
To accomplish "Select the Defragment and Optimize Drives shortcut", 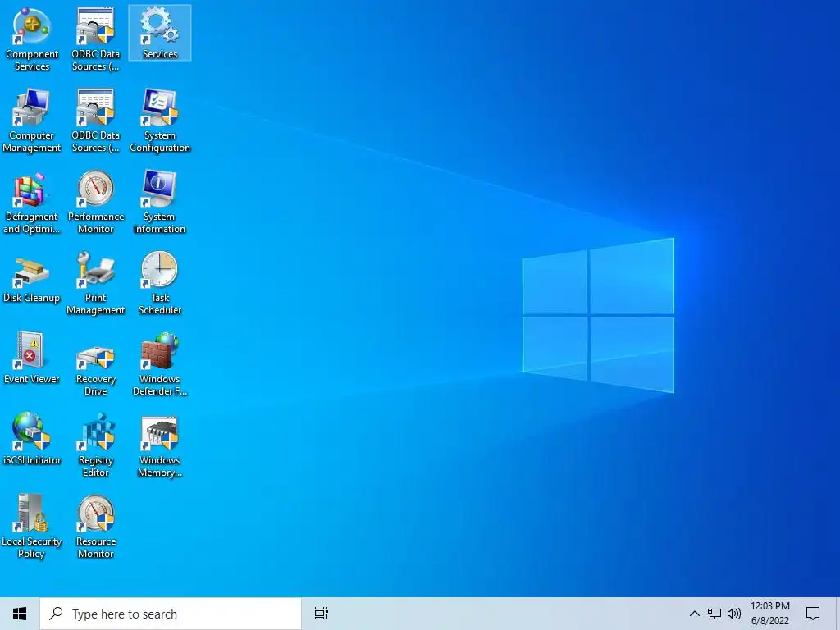I will pos(32,203).
